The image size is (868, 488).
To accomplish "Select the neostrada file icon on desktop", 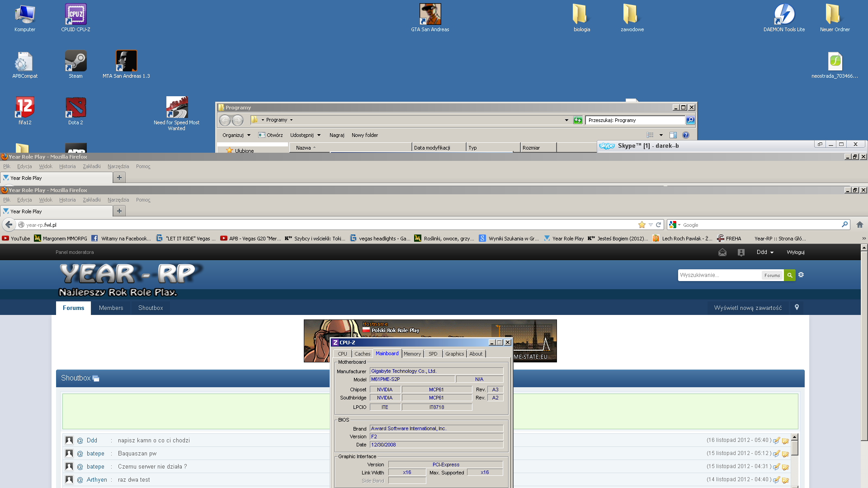I will coord(835,65).
